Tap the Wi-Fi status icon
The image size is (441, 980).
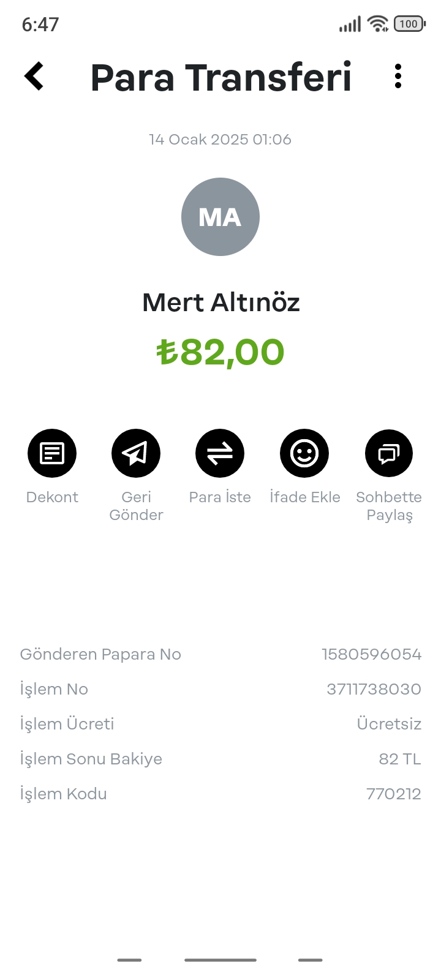(x=377, y=24)
